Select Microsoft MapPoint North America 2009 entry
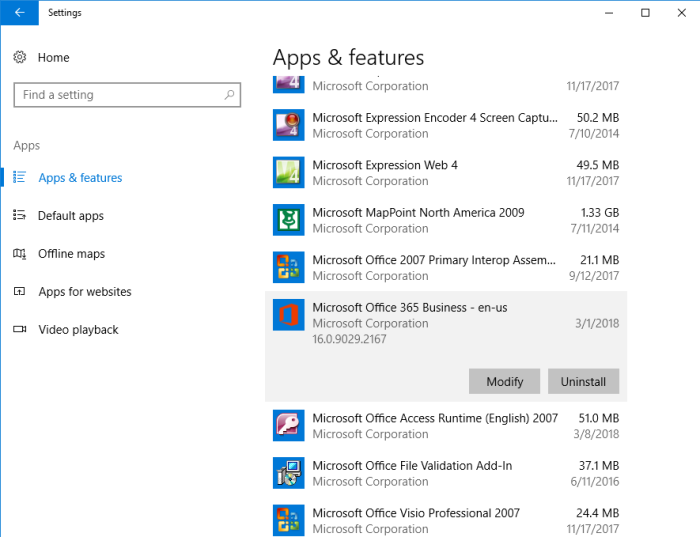Screen dimensions: 700x537 [x=446, y=220]
